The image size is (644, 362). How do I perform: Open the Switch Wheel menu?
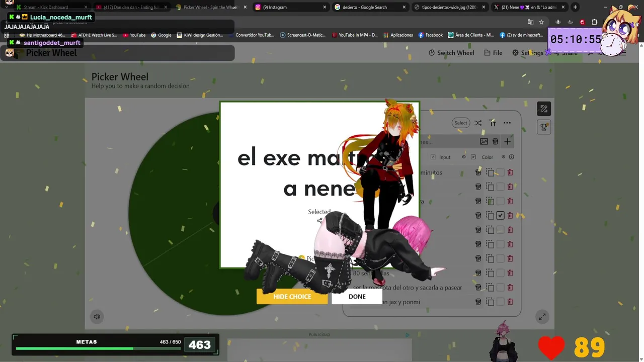pos(451,53)
